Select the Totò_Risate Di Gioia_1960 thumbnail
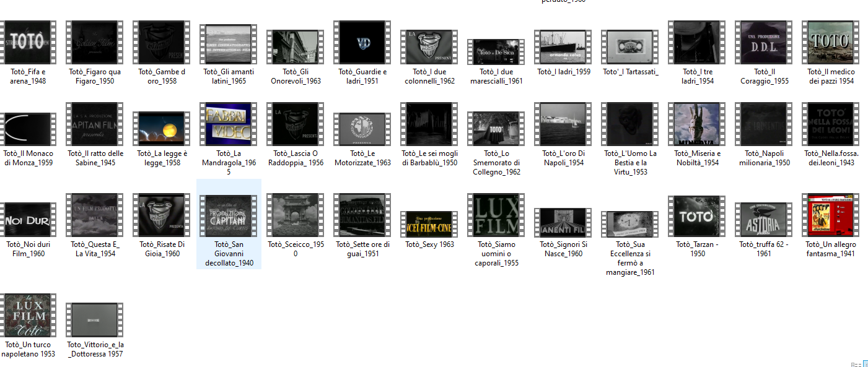 click(x=162, y=215)
